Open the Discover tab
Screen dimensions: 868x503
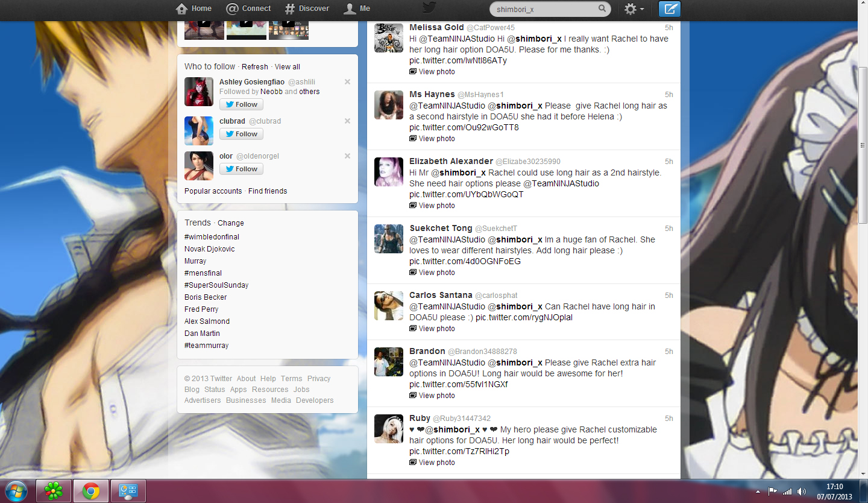click(x=307, y=8)
